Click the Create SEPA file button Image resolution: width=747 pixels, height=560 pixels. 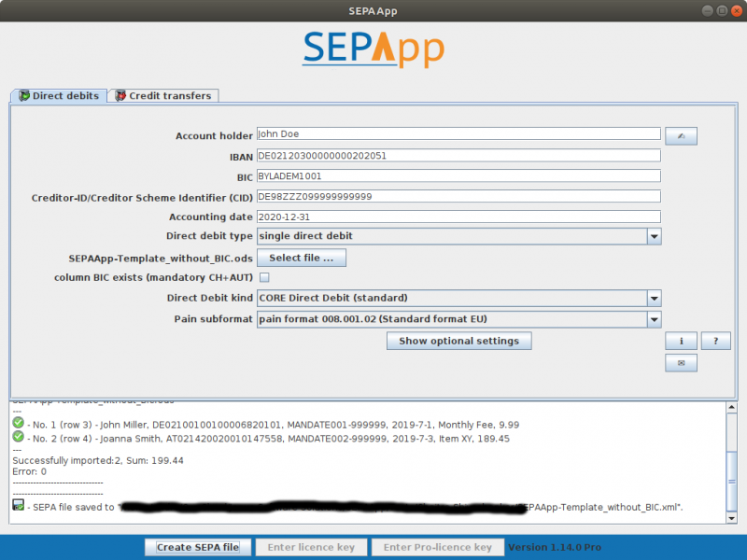[x=197, y=547]
